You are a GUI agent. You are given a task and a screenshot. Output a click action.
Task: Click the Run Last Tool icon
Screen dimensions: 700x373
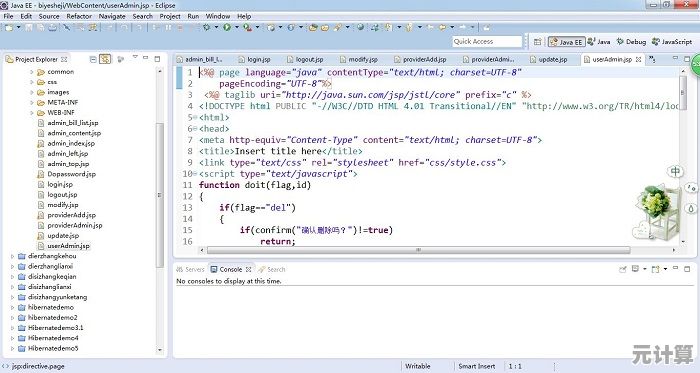247,28
